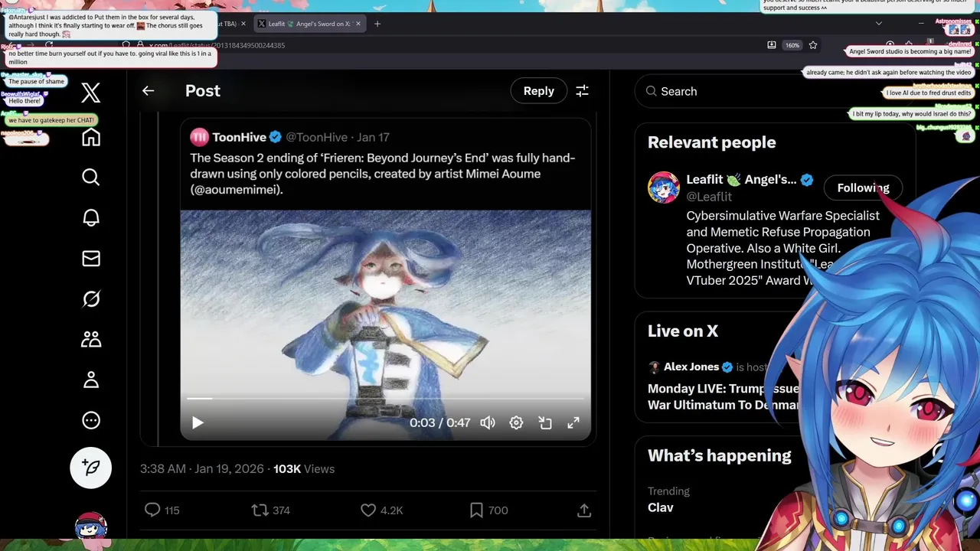Click the @Leaflit handle
This screenshot has height=551, width=980.
[709, 196]
